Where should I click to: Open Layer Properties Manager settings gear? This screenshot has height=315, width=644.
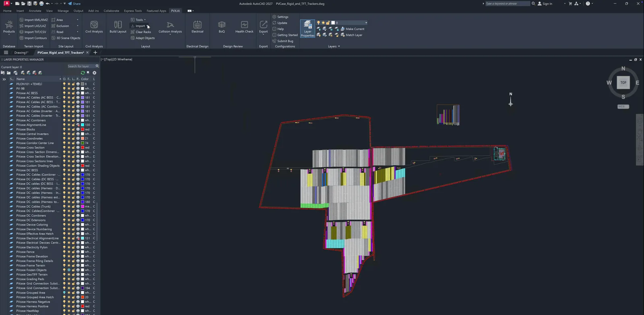[95, 73]
